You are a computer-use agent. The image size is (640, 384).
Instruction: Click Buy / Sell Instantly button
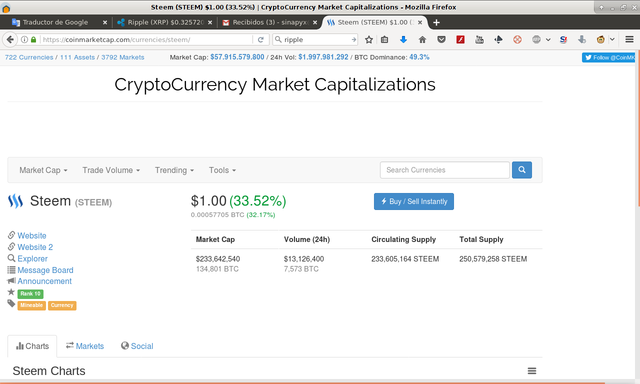414,202
